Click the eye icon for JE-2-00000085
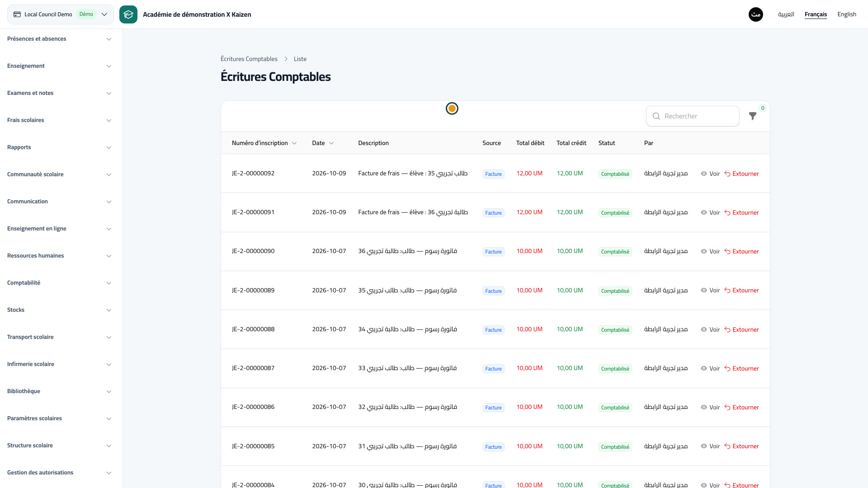 point(704,446)
